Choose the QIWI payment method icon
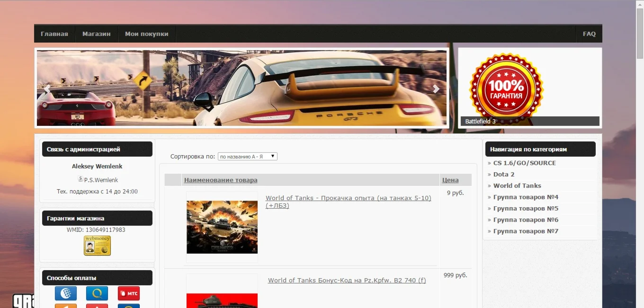This screenshot has width=644, height=308. pyautogui.click(x=97, y=293)
